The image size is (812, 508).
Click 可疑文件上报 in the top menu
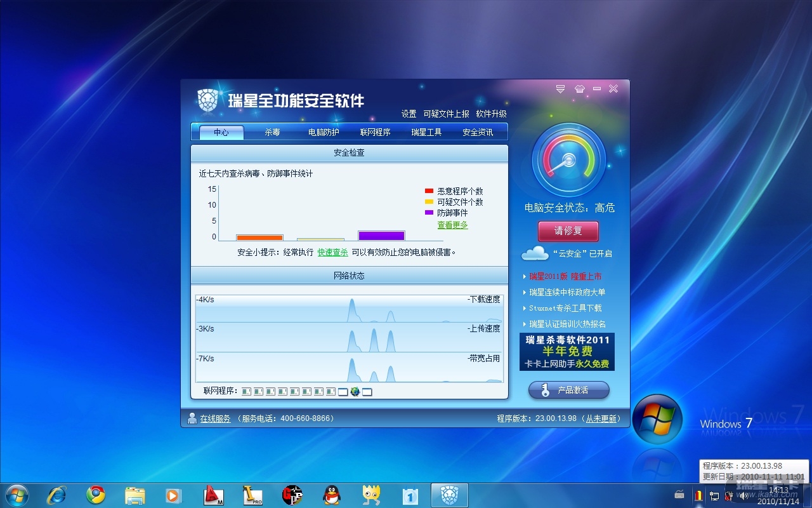(x=447, y=114)
